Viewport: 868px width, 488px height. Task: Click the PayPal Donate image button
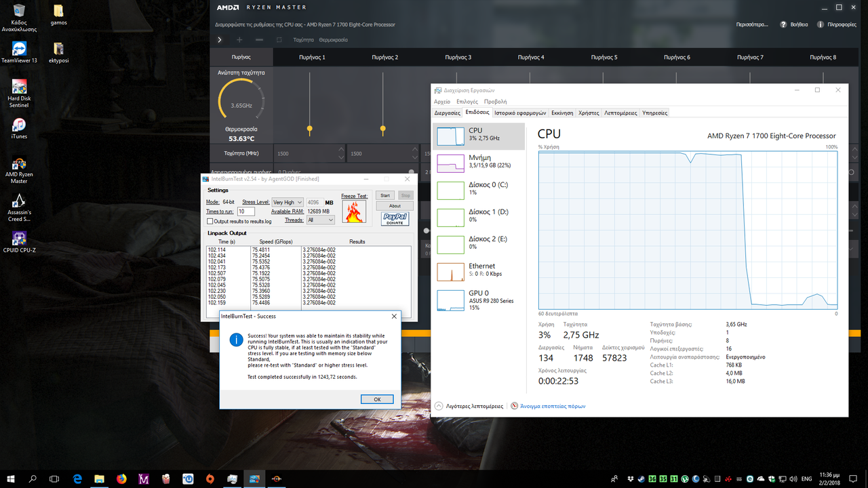click(395, 219)
